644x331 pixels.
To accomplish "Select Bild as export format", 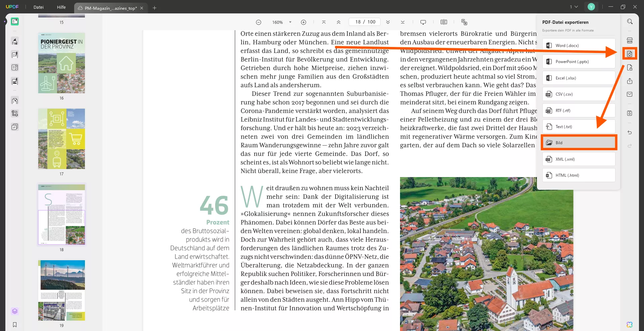I will pyautogui.click(x=579, y=142).
